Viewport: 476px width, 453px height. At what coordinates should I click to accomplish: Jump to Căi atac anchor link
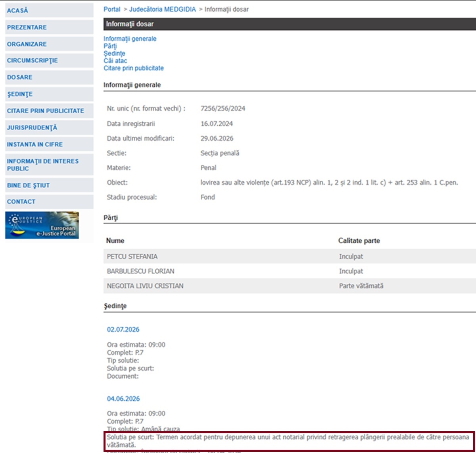click(x=115, y=61)
